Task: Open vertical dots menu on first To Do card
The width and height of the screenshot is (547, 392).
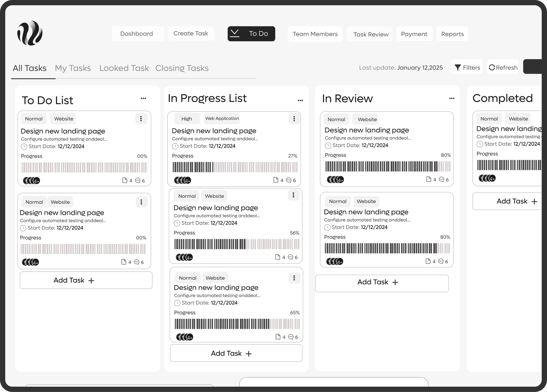Action: pos(141,119)
